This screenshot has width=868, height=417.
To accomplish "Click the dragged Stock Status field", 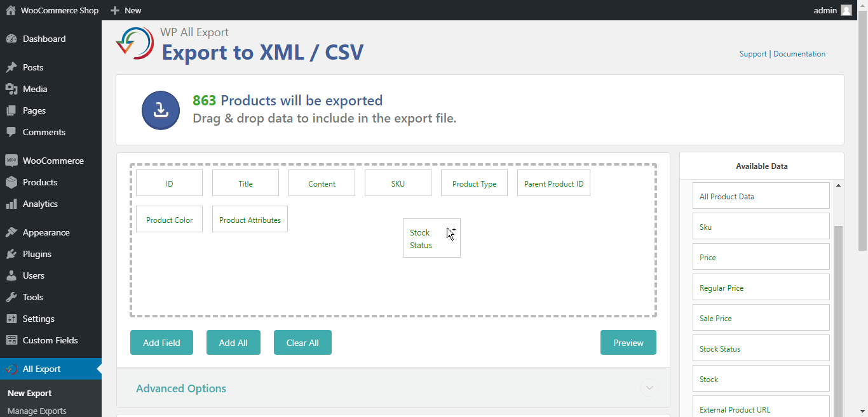I will pos(431,238).
